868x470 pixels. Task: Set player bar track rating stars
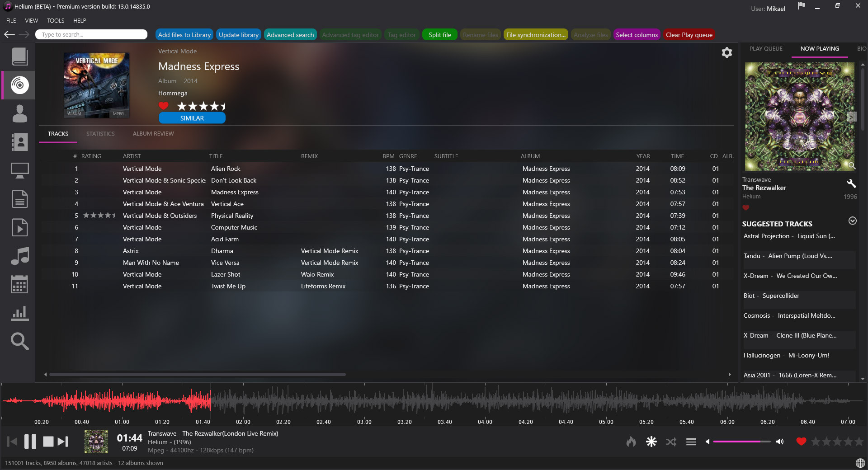pyautogui.click(x=837, y=442)
